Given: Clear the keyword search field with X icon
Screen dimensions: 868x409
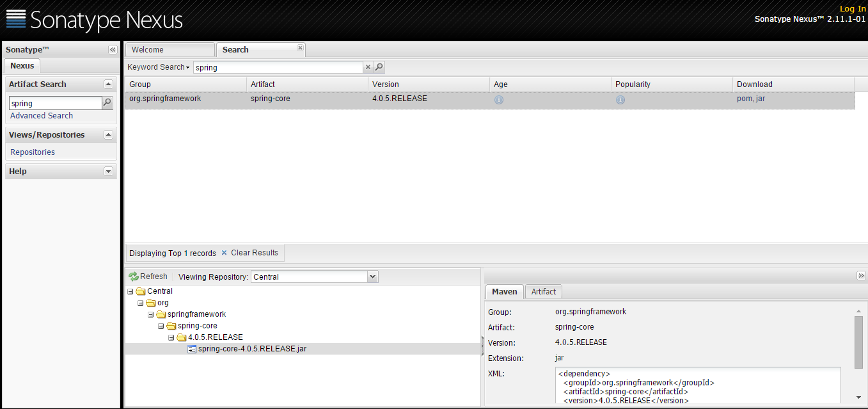Looking at the screenshot, I should click(x=368, y=67).
